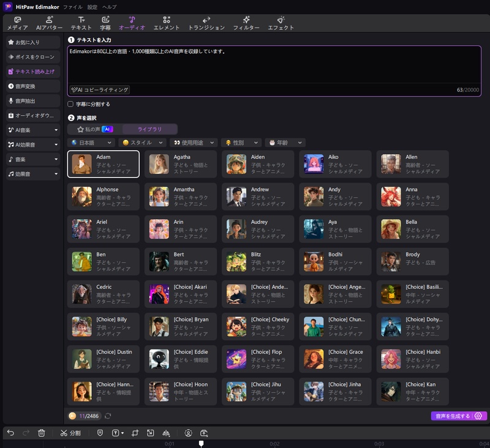The width and height of the screenshot is (490, 448).
Task: Open the メディア panel
Action: tap(18, 23)
